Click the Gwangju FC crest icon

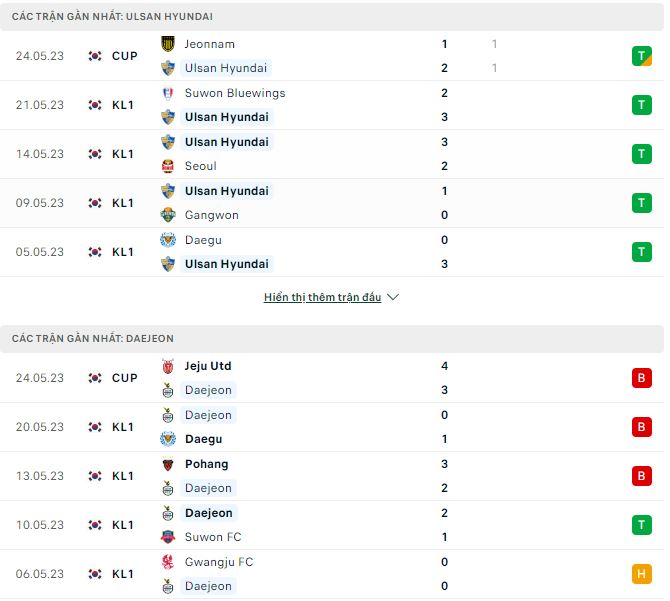pyautogui.click(x=168, y=562)
